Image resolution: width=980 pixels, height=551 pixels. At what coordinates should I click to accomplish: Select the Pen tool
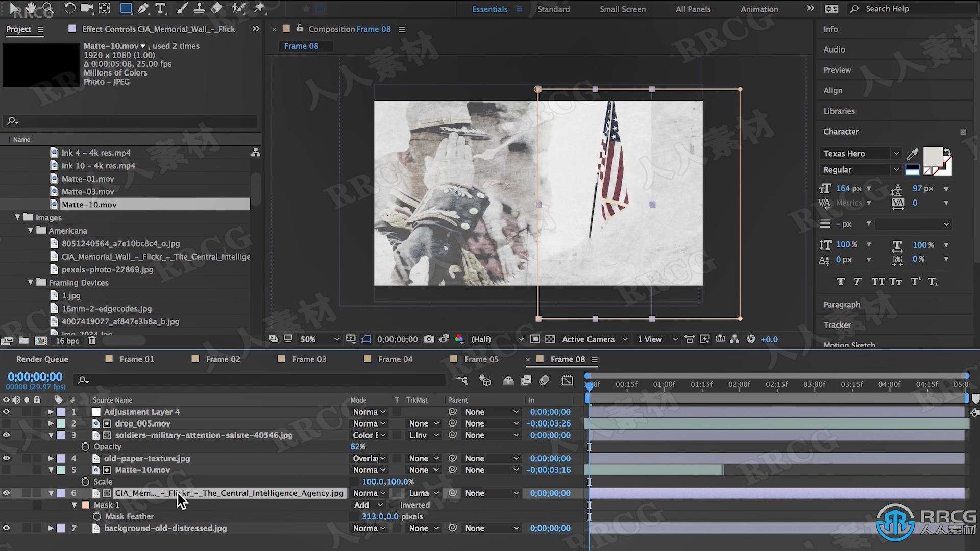coord(143,8)
